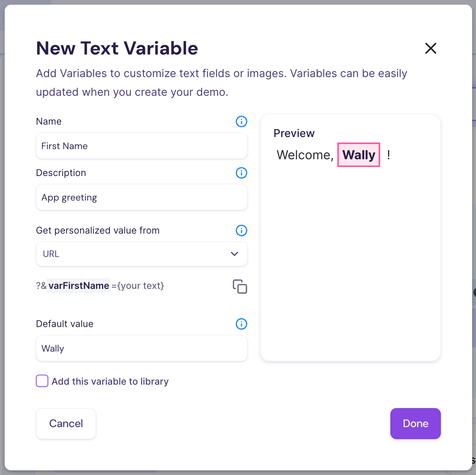Expand the dropdown using its chevron arrow

234,254
